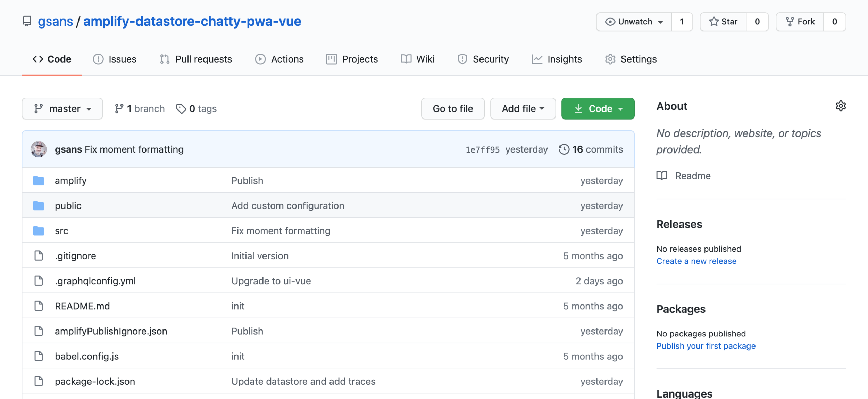Screen dimensions: 868x399
Task: Click the repository icon beside gsans
Action: coord(27,21)
